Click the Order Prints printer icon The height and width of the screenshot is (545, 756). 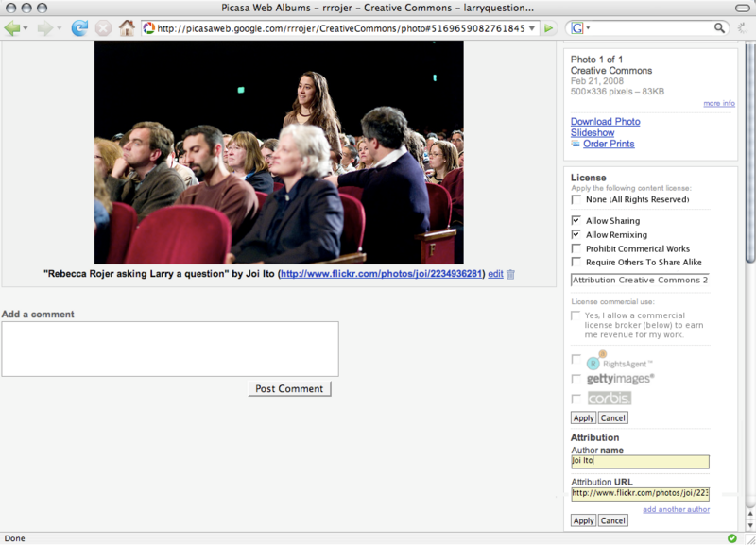pos(576,144)
